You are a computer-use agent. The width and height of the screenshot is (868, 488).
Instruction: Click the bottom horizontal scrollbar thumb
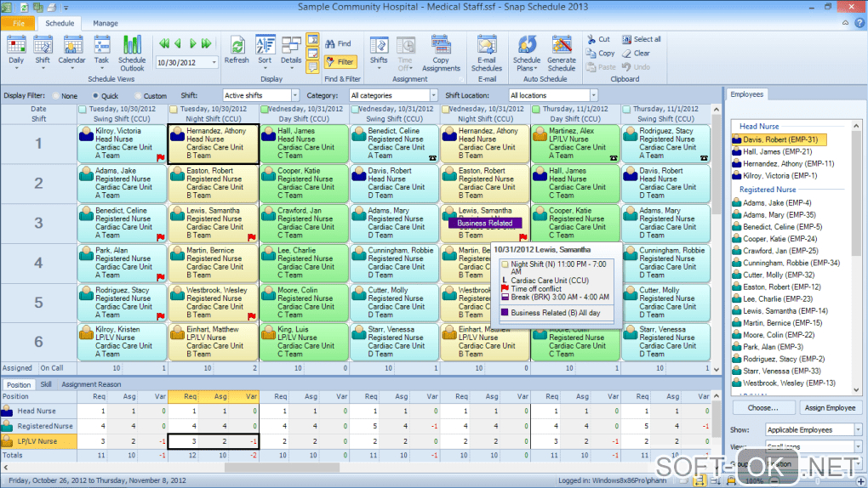coord(282,468)
